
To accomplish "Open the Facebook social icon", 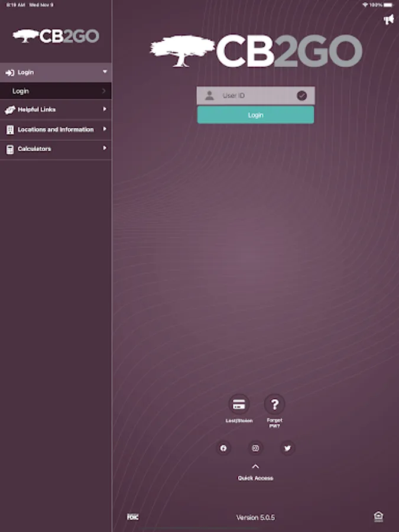I will click(223, 448).
